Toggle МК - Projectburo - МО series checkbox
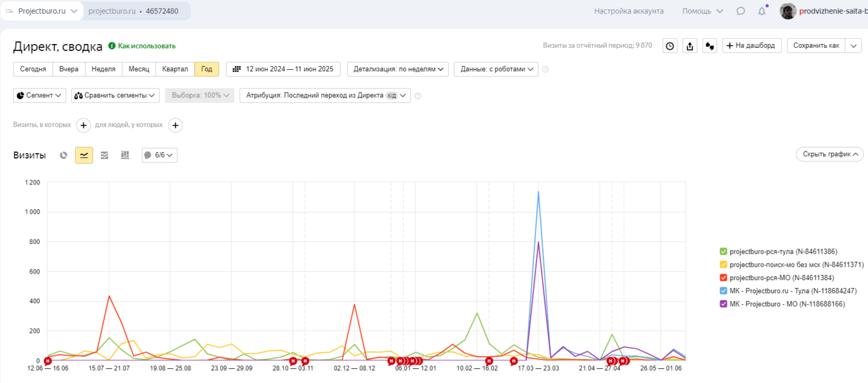Screen dimensions: 868x383 pyautogui.click(x=724, y=304)
